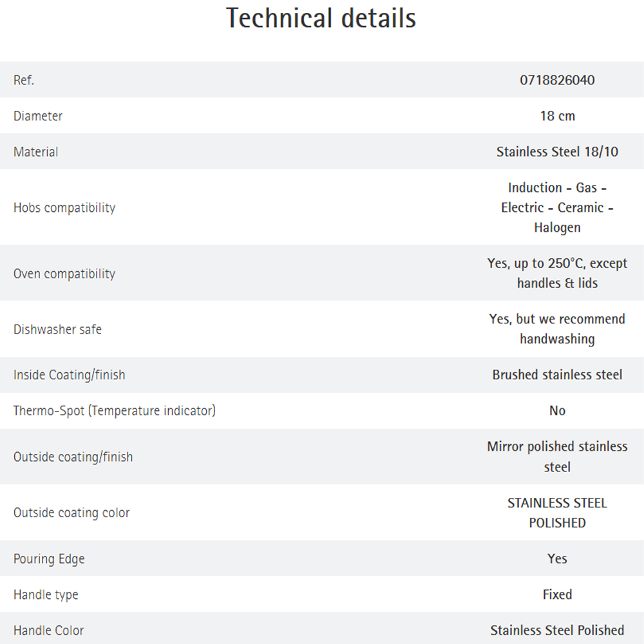Click the 18 cm diameter value
Screen dimensions: 644x644
point(557,116)
